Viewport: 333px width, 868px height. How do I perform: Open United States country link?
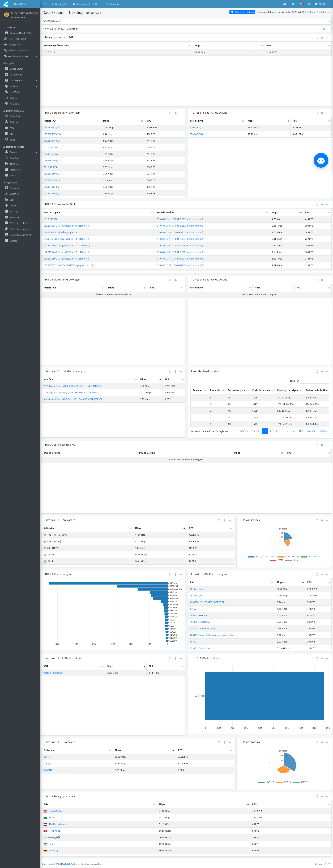pos(56,811)
